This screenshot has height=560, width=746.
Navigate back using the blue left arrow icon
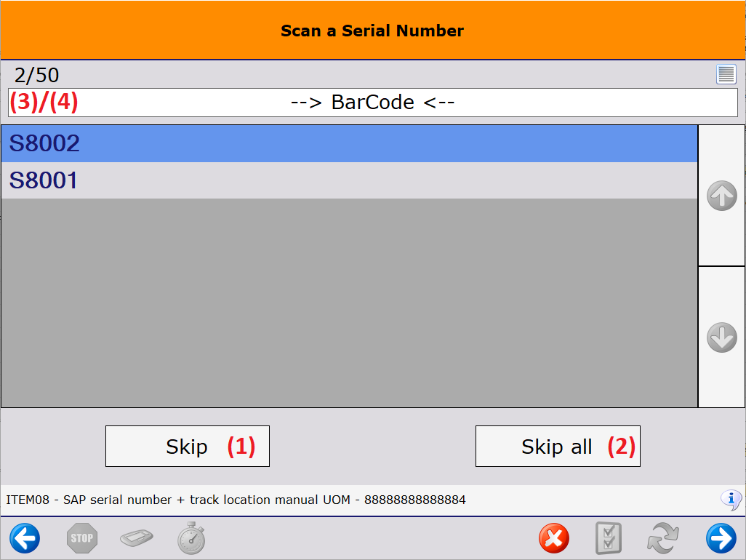(x=25, y=538)
